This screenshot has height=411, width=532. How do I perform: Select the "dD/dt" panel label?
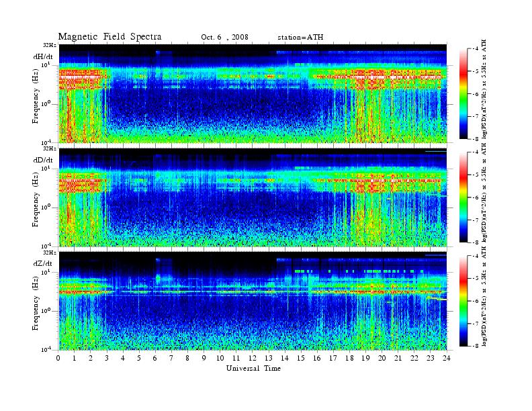(x=43, y=160)
